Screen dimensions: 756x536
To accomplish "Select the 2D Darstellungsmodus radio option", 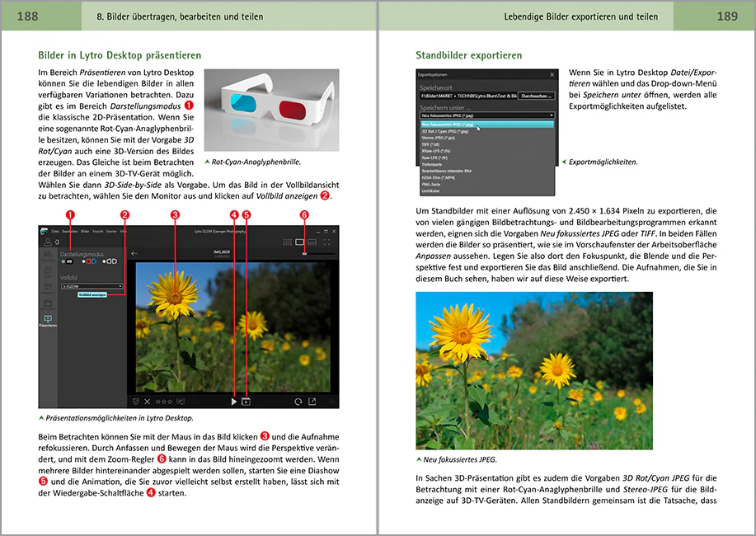I will 67,261.
